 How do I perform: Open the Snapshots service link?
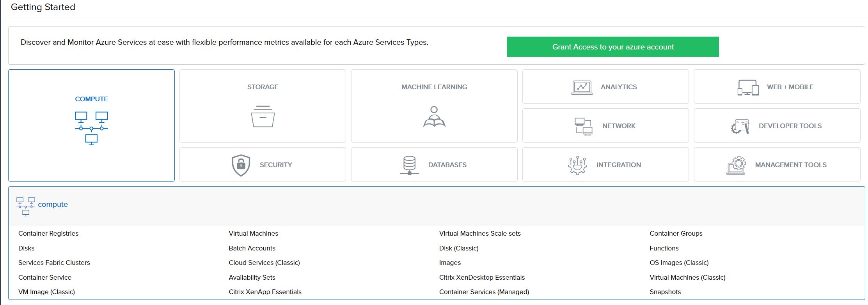[665, 292]
